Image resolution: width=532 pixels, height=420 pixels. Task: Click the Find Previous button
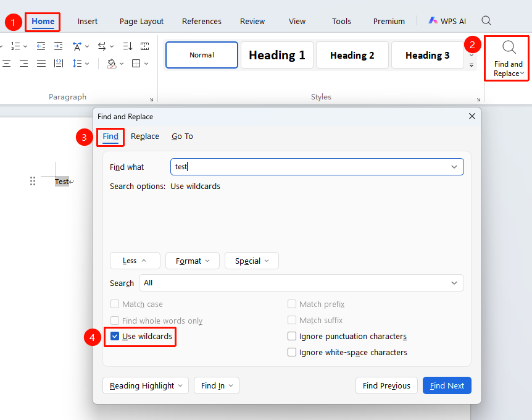pos(386,385)
